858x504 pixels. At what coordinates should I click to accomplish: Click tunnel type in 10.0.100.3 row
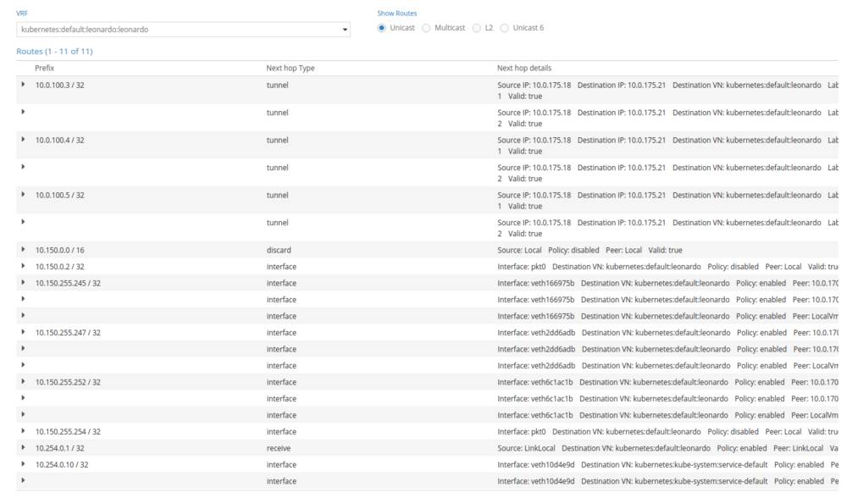coord(278,86)
